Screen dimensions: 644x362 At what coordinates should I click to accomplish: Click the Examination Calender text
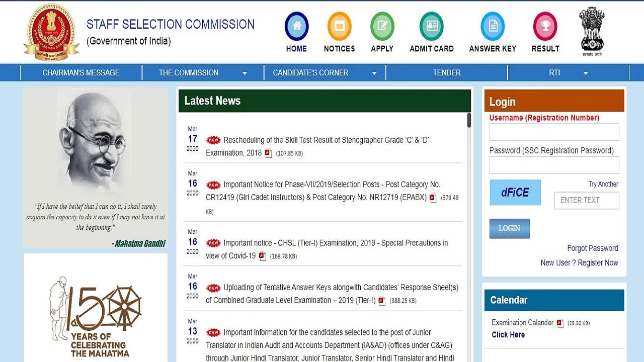(522, 323)
